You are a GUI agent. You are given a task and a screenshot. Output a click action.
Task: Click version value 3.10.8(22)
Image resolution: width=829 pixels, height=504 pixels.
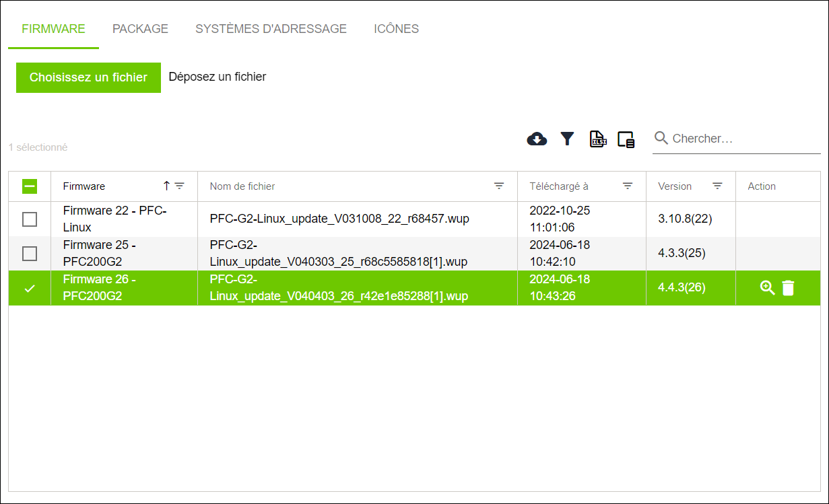(x=685, y=219)
